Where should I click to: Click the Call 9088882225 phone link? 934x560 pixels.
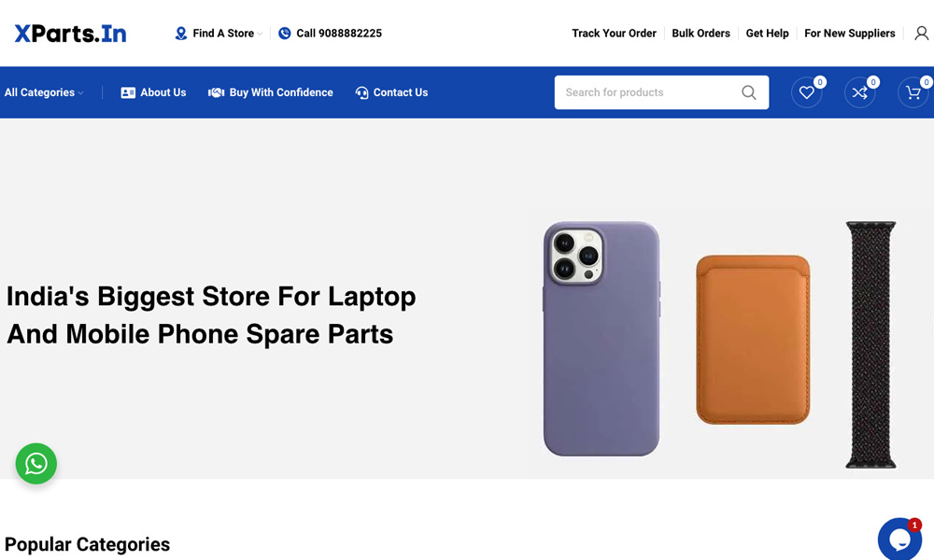pyautogui.click(x=331, y=34)
